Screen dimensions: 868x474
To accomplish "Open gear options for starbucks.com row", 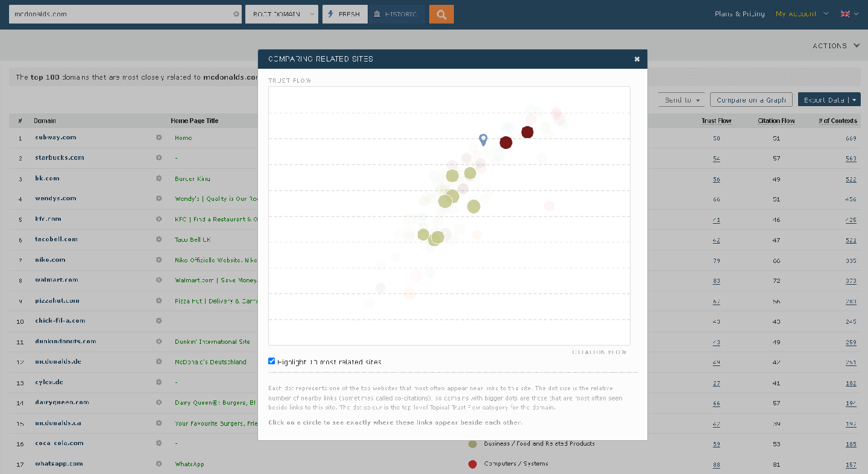I will 159,158.
